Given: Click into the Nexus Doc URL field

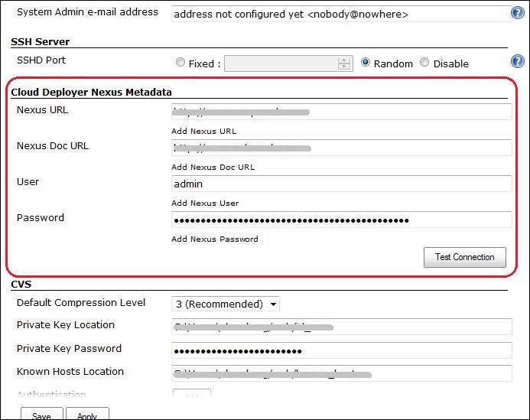Looking at the screenshot, I should [341, 148].
